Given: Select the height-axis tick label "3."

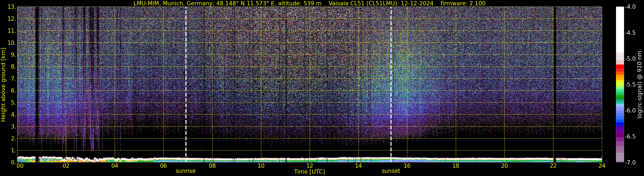Looking at the screenshot, I should tap(13, 126).
